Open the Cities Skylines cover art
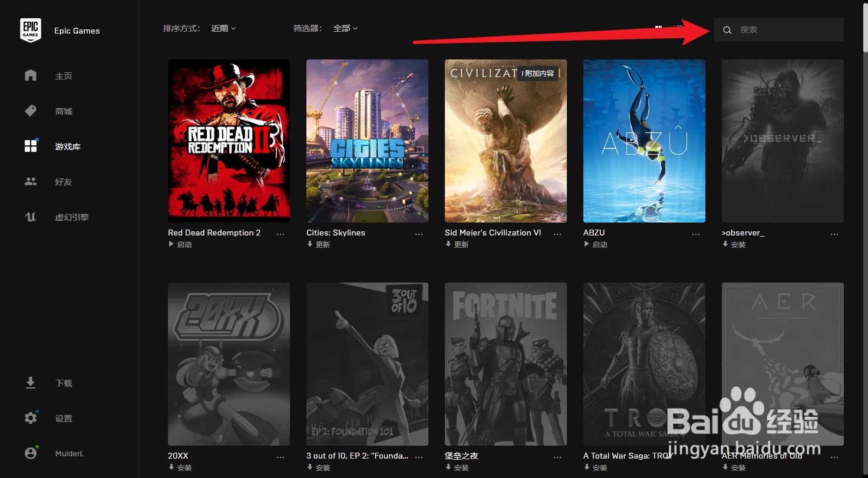The width and height of the screenshot is (868, 478). (x=367, y=141)
